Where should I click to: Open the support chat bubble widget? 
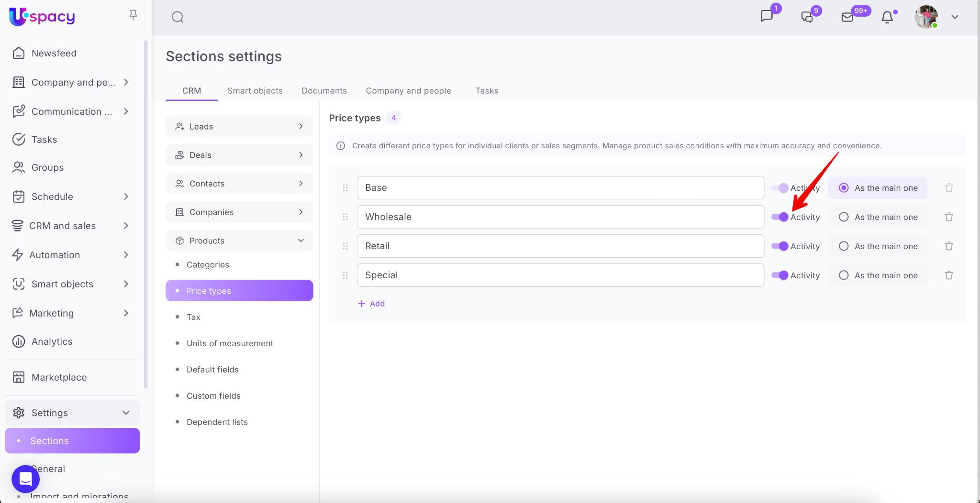(x=25, y=479)
